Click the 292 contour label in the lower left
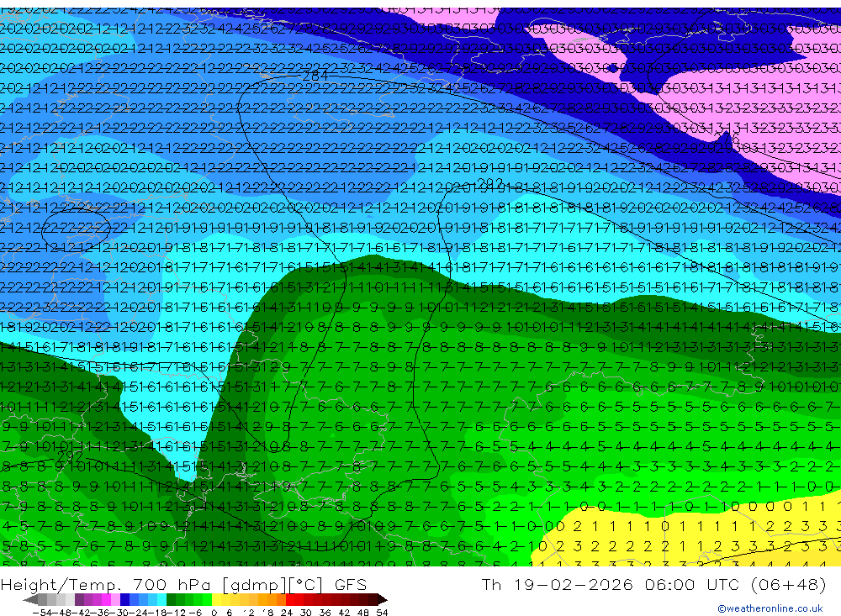841x616 pixels. coord(70,456)
